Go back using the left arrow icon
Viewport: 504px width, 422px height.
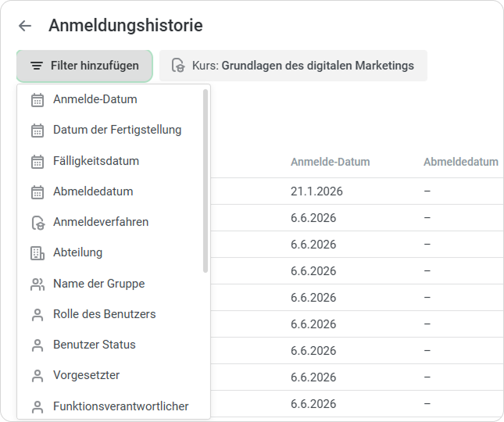25,26
